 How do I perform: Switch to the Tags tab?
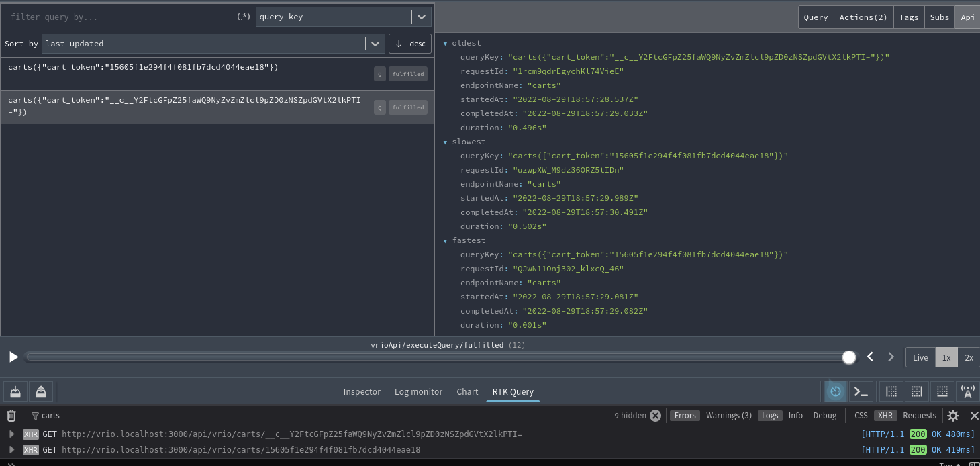click(909, 17)
